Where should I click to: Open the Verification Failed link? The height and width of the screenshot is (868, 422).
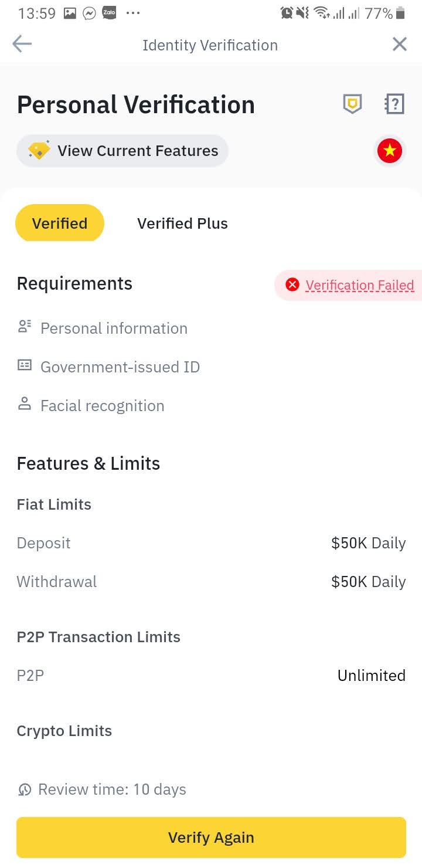pyautogui.click(x=359, y=286)
